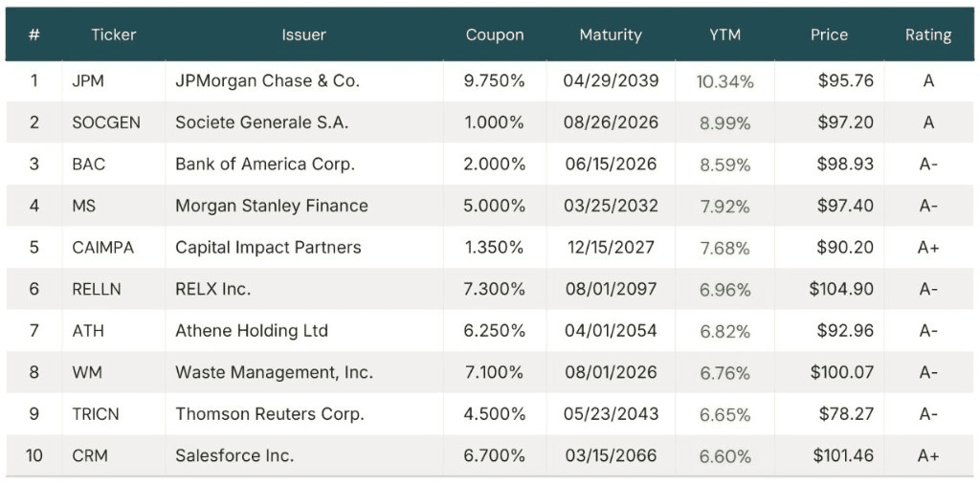Click the Coupon column header
This screenshot has height=484, width=980.
pos(495,34)
